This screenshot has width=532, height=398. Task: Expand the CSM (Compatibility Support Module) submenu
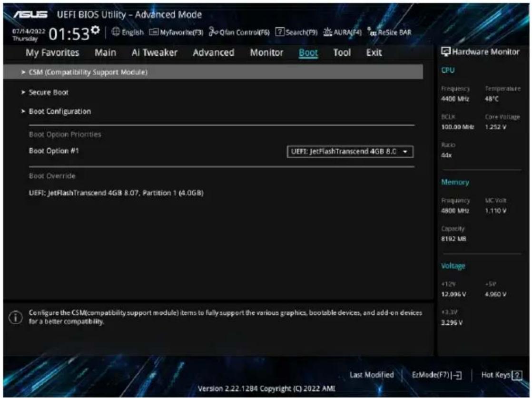(x=213, y=72)
